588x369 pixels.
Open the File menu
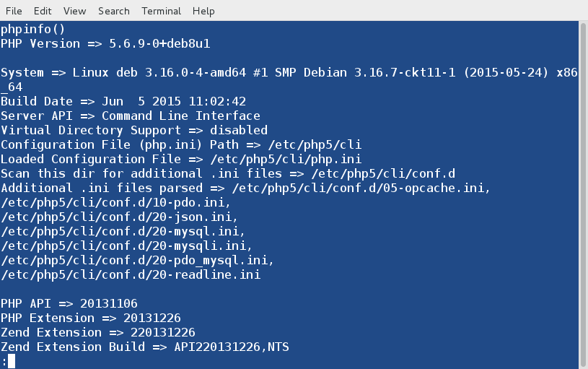click(x=14, y=11)
